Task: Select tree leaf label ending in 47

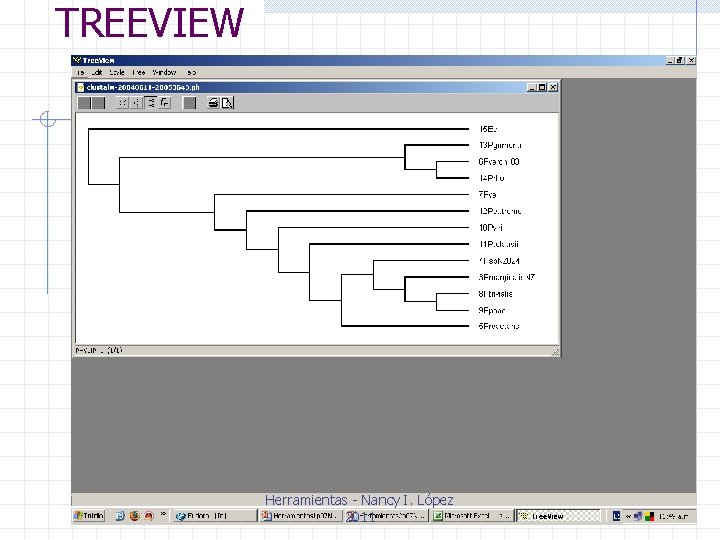Action: (507, 277)
